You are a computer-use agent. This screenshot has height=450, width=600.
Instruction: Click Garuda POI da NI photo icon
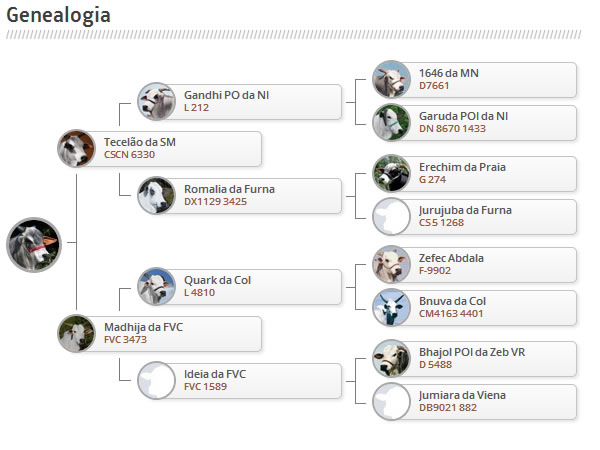[x=391, y=122]
